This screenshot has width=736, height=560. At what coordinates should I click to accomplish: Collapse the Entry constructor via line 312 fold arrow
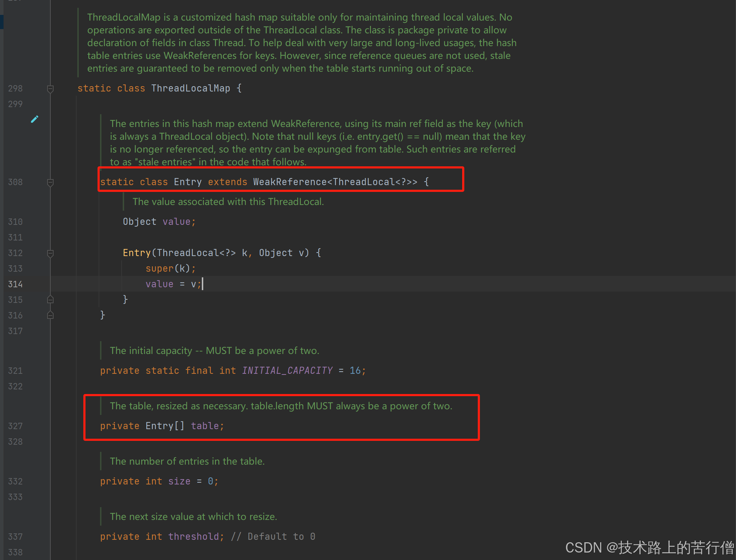[50, 253]
